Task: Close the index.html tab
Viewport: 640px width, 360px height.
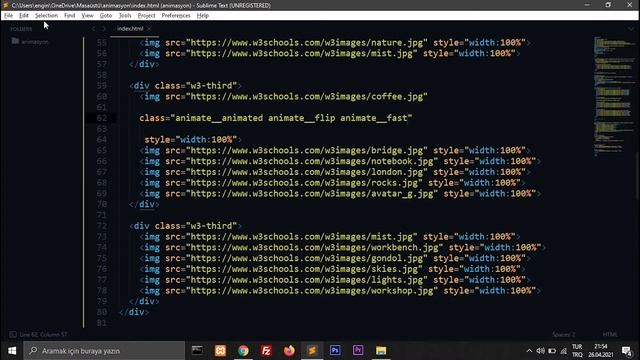Action: 149,29
